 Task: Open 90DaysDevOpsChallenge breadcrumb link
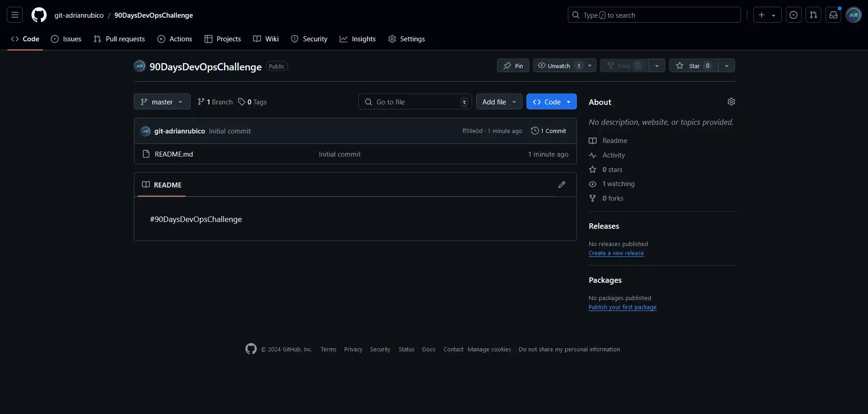point(153,15)
